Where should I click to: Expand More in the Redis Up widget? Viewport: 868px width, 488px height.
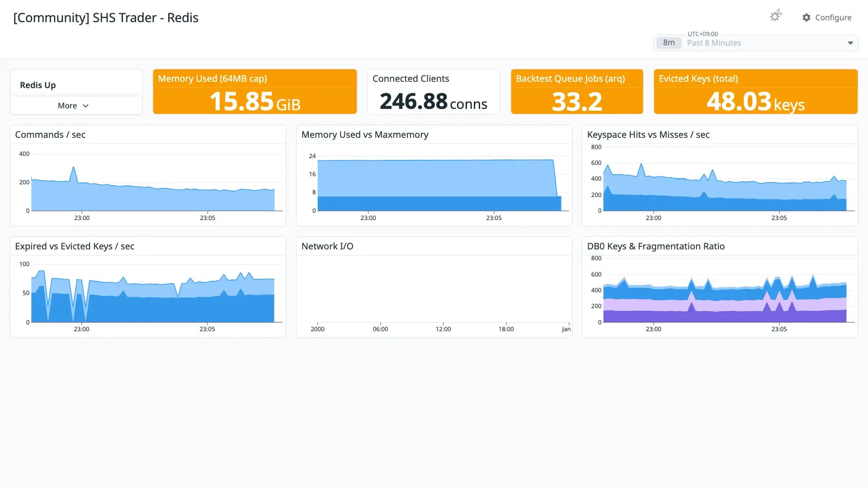click(73, 106)
